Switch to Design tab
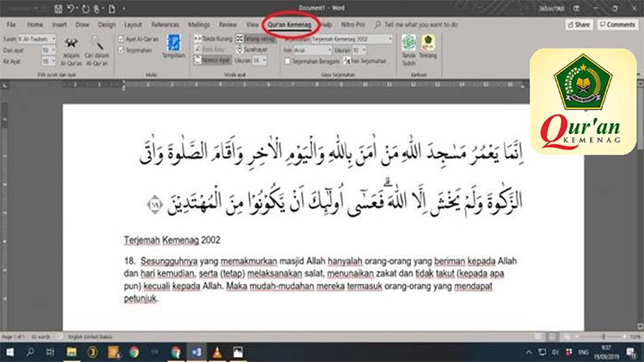The width and height of the screenshot is (644, 362). point(106,24)
